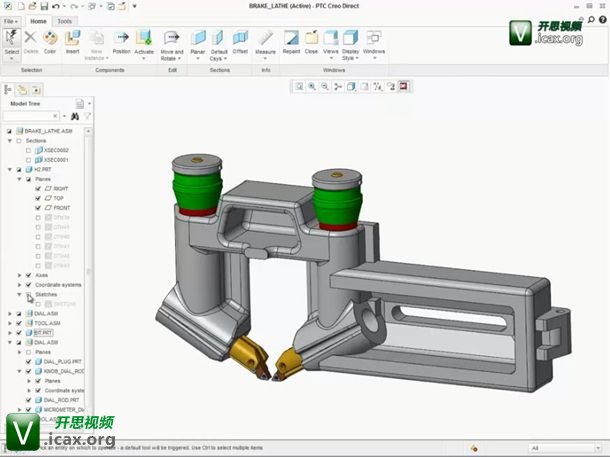Viewport: 610px width, 457px height.
Task: Uncheck the RIGHT plane checkbox
Action: 38,188
